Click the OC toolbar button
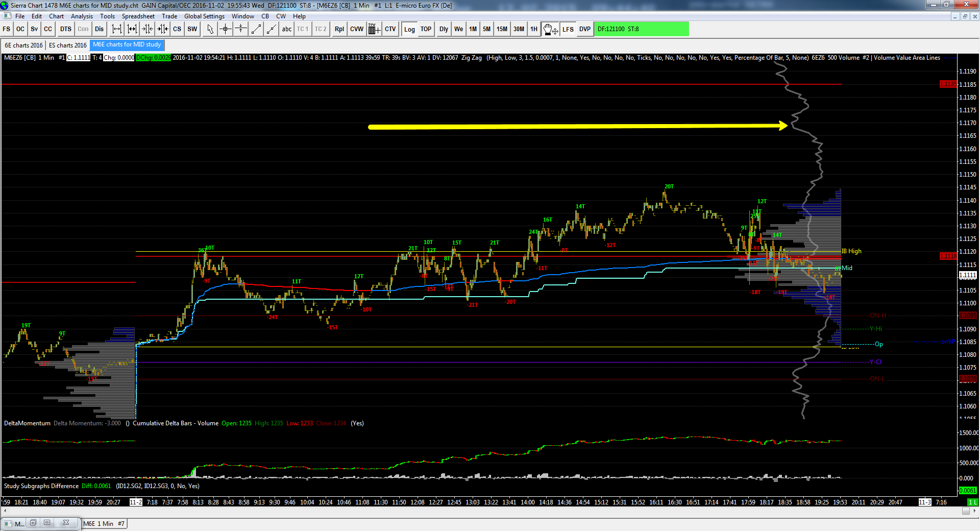This screenshot has width=980, height=531. click(x=20, y=29)
